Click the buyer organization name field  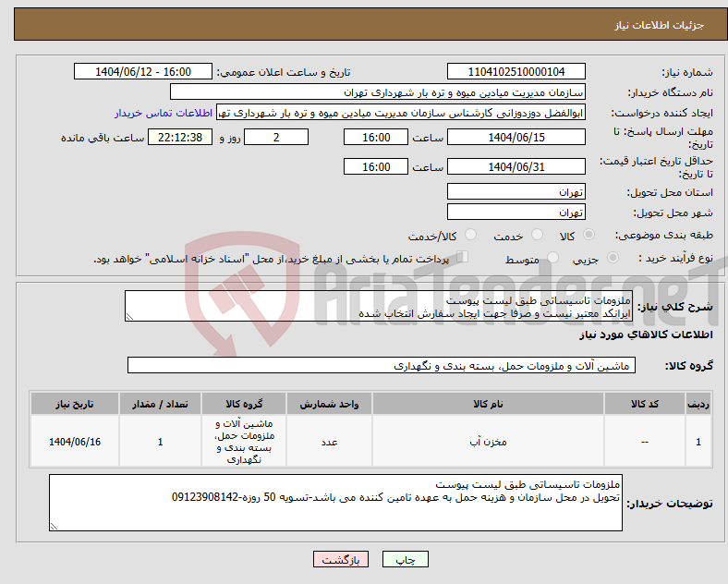pos(378,91)
